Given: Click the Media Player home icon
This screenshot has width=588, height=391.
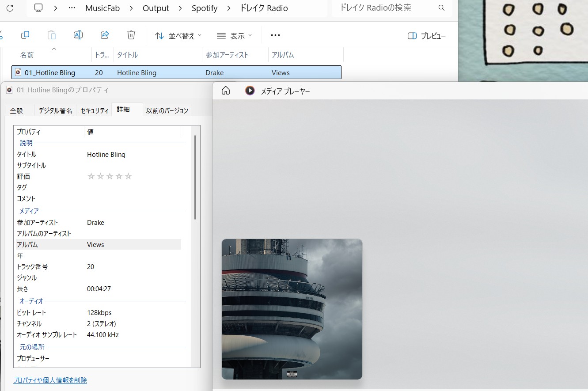Looking at the screenshot, I should [x=226, y=91].
